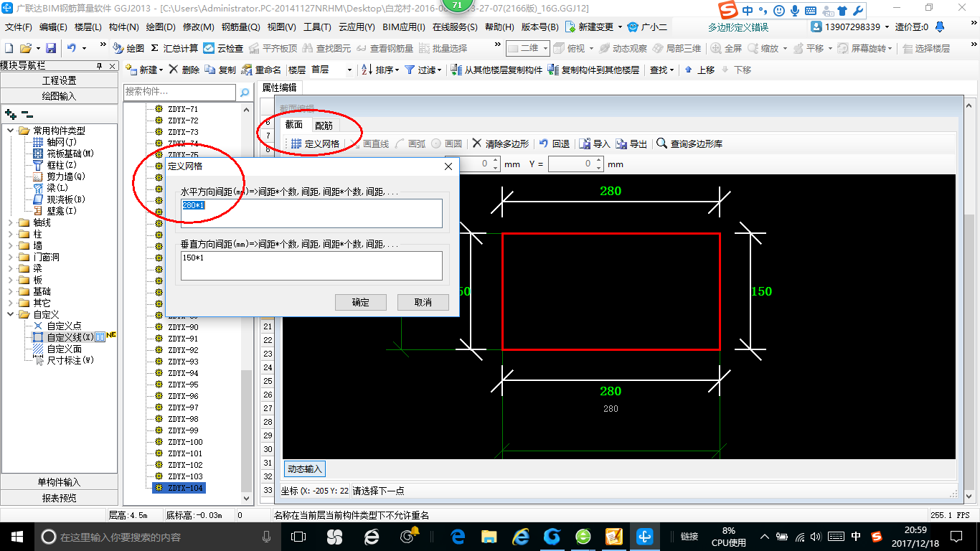The image size is (980, 551).
Task: Collapse the 自定义 folder
Action: coord(11,314)
